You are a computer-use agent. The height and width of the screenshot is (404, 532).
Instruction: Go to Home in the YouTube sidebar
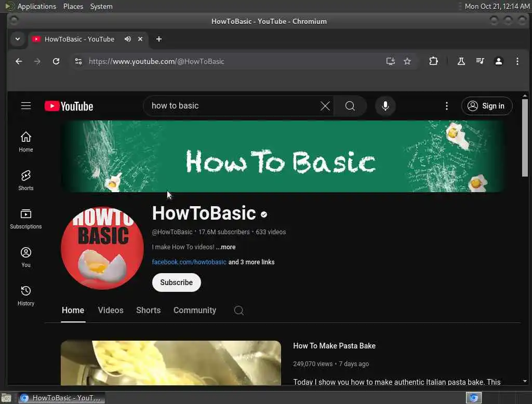(26, 142)
